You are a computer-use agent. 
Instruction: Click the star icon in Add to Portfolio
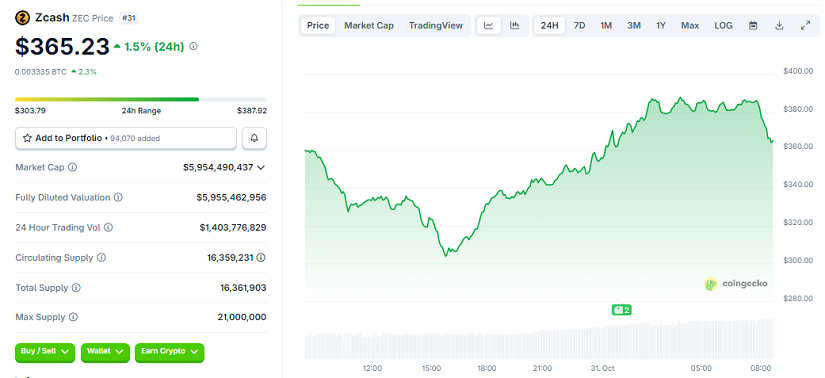point(27,138)
